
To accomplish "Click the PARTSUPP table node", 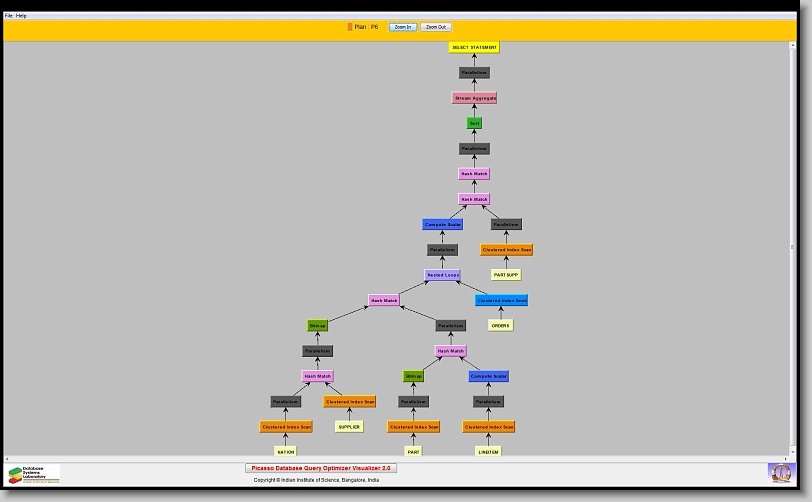I will point(506,275).
